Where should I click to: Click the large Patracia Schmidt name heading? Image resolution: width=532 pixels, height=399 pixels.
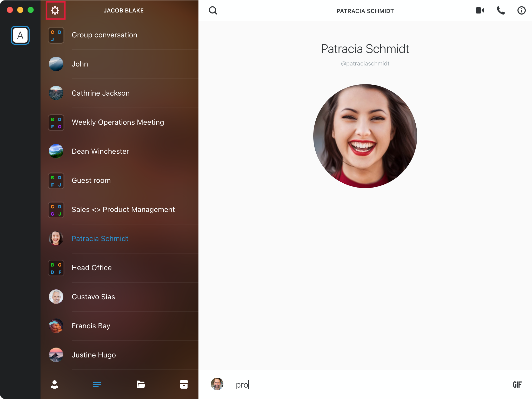click(365, 49)
